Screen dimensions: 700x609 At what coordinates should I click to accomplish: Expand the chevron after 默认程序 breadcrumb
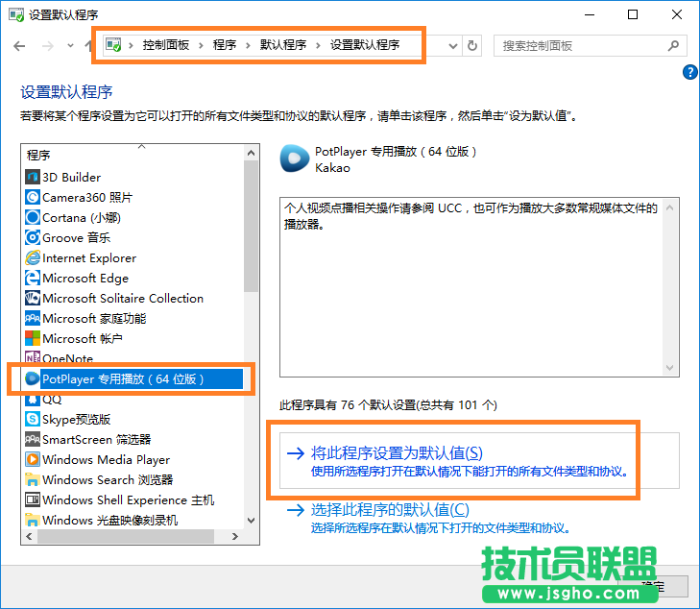[318, 45]
